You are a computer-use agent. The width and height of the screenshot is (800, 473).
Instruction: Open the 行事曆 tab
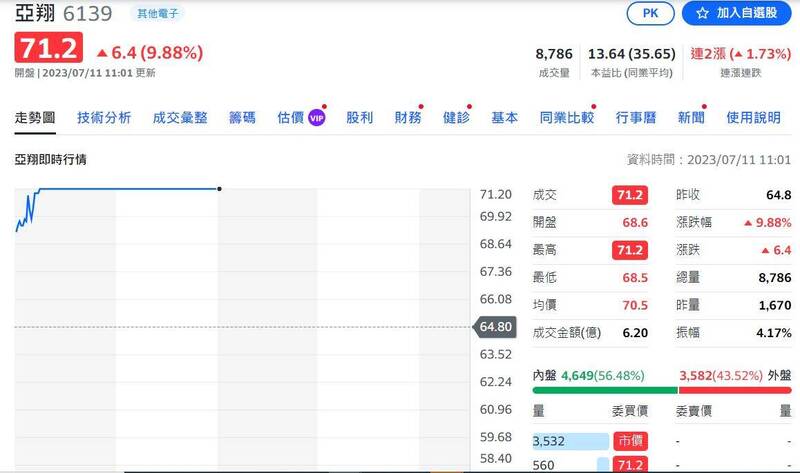[636, 118]
